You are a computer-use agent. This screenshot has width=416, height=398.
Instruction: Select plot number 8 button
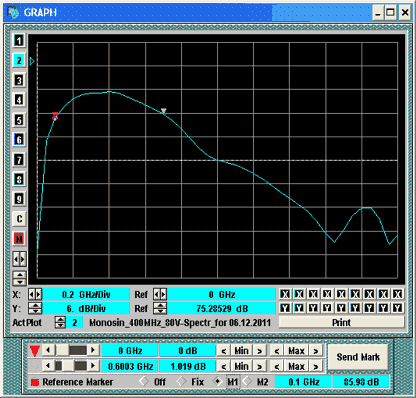pyautogui.click(x=19, y=179)
